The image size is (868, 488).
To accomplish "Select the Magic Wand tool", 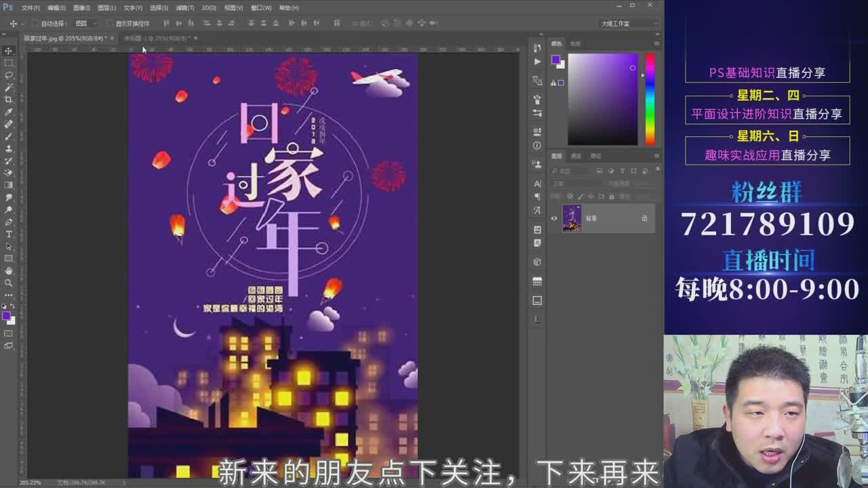I will [9, 87].
